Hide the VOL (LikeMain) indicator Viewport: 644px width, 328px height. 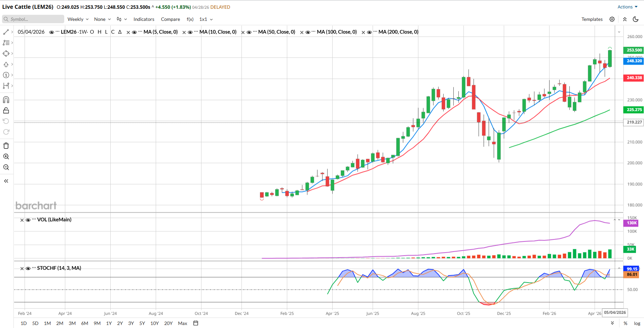[28, 220]
